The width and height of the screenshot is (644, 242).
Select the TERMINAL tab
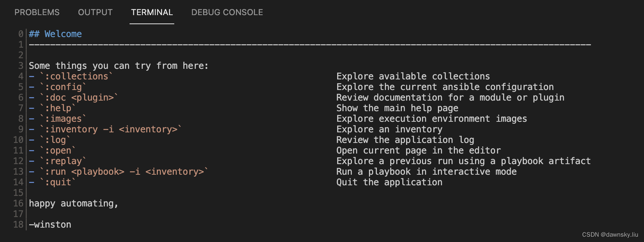click(152, 12)
